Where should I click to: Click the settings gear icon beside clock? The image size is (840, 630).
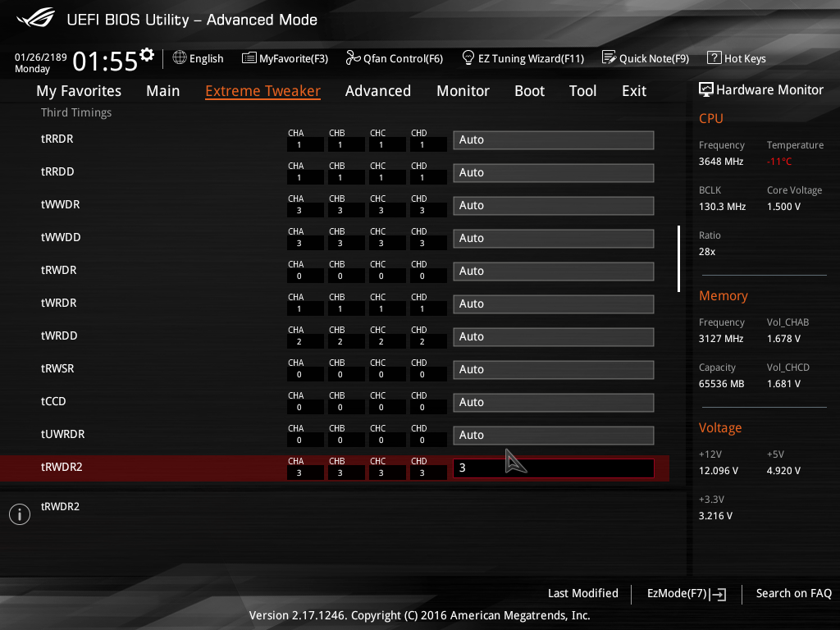click(x=147, y=55)
